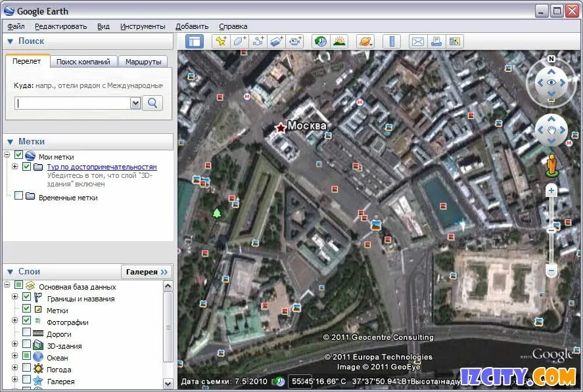Select the Перелет tab
This screenshot has width=583, height=392.
coord(27,61)
